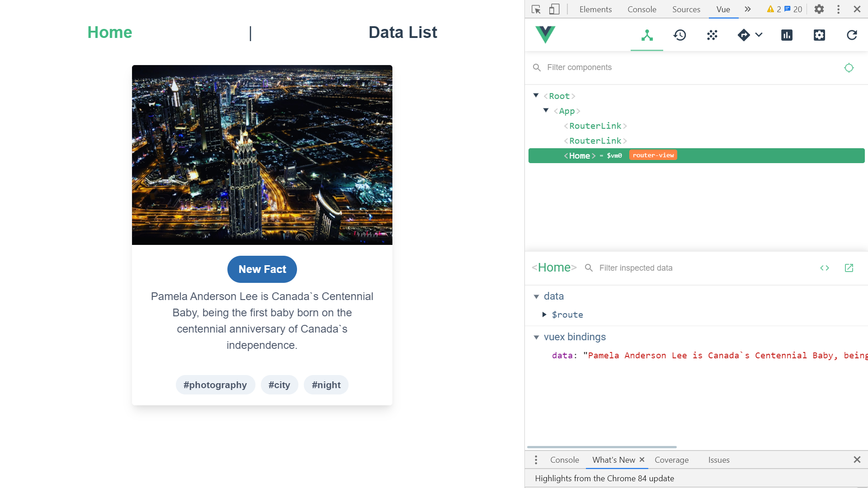Go to the Data List link
868x488 pixels.
click(x=402, y=33)
